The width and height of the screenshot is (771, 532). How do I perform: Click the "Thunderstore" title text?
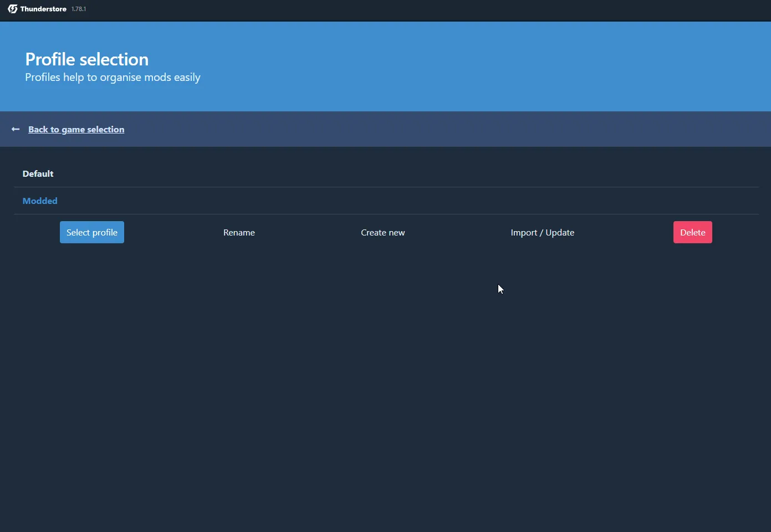42,8
